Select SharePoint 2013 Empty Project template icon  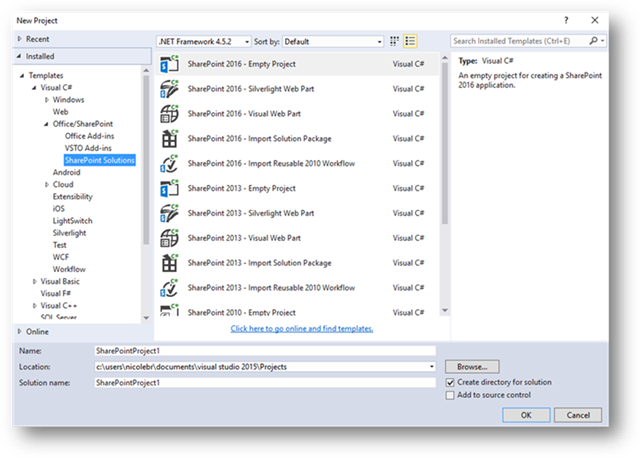click(169, 189)
